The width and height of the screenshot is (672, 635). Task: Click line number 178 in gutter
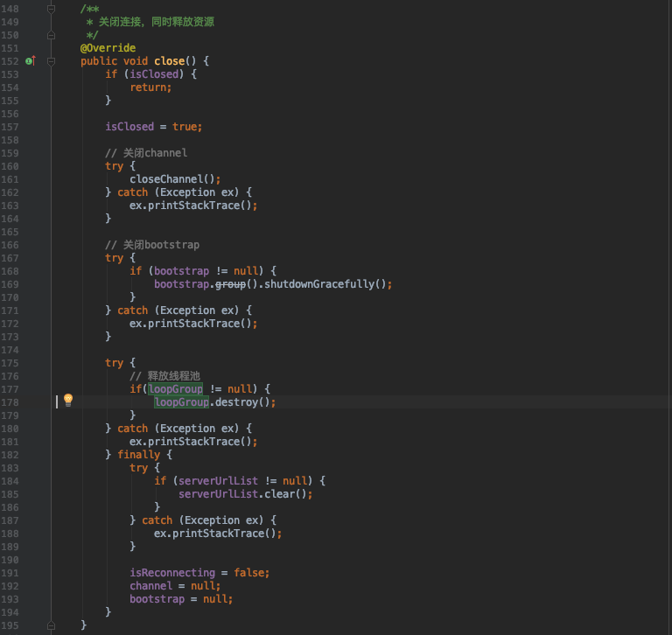(x=10, y=402)
